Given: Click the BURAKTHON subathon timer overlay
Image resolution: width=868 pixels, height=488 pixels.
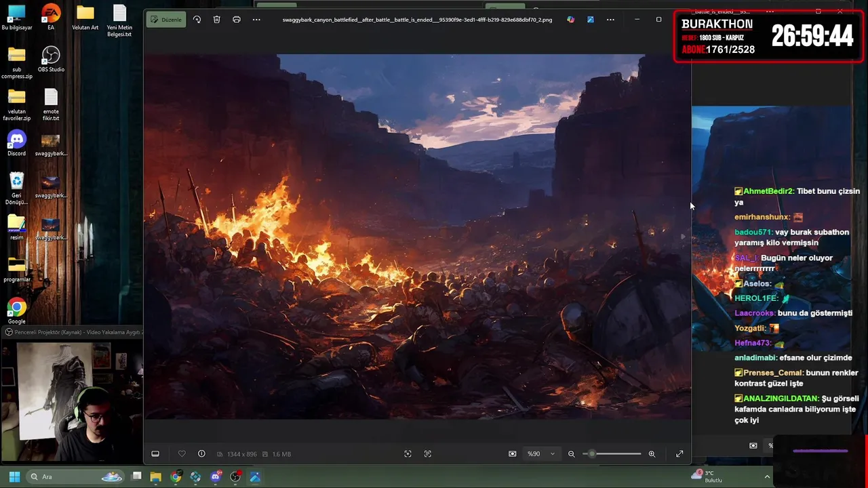Looking at the screenshot, I should (x=769, y=37).
